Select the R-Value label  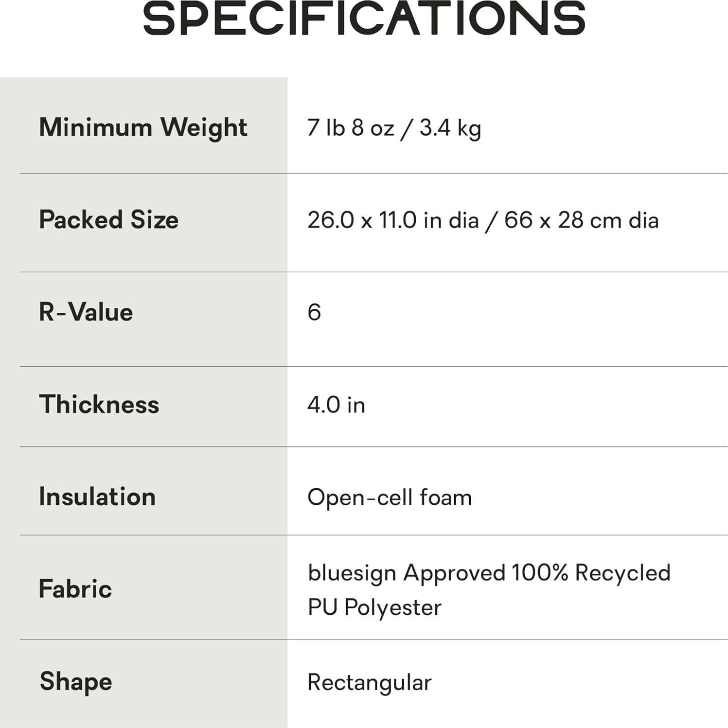click(x=86, y=312)
